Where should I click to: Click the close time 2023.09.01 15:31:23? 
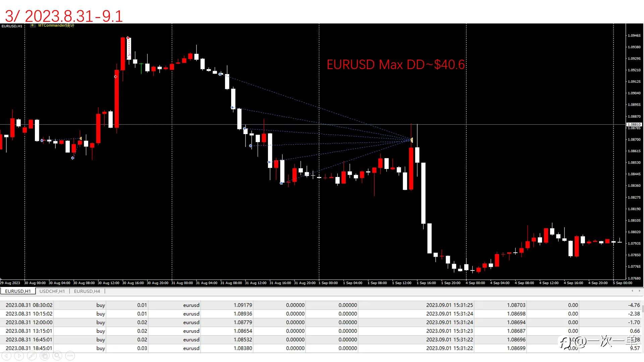pyautogui.click(x=449, y=331)
